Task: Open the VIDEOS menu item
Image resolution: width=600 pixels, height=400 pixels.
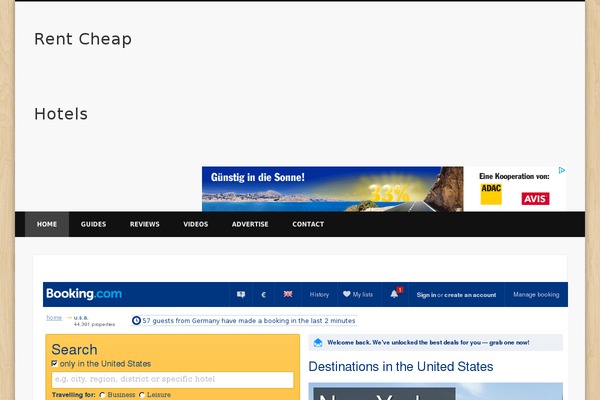Action: (196, 224)
